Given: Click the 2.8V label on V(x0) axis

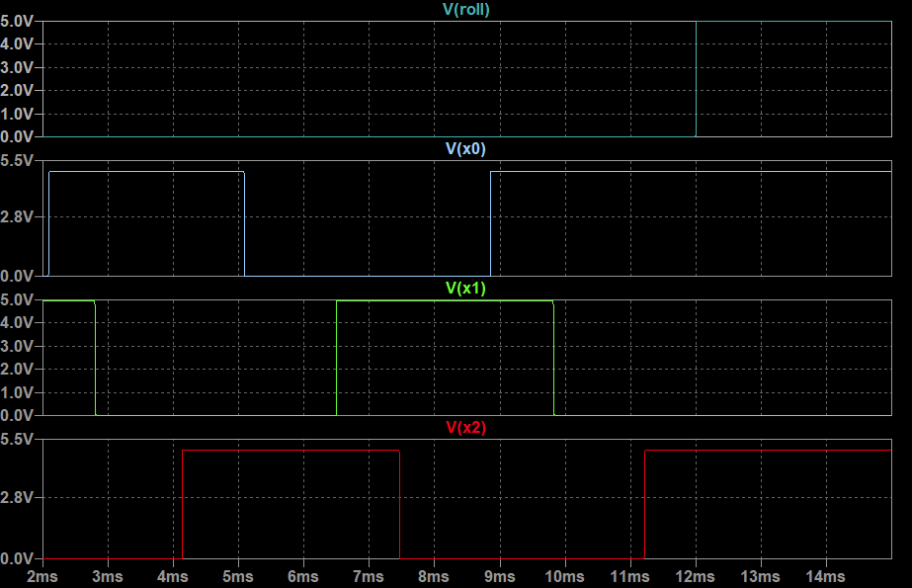Looking at the screenshot, I should click(17, 217).
